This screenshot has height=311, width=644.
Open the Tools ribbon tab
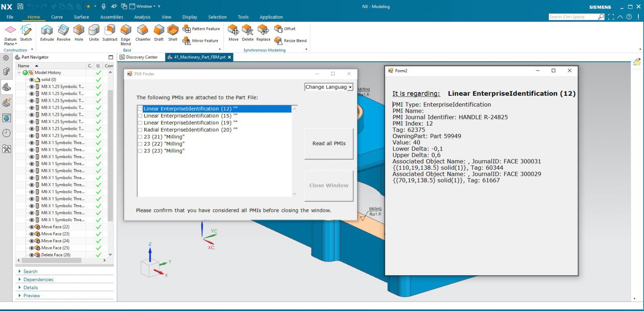point(243,17)
